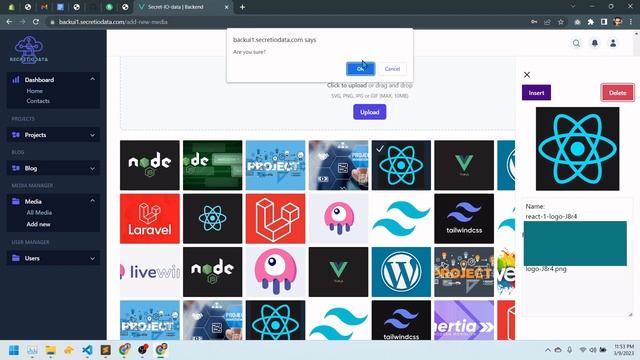Open the saved passwords key icon
640x360 pixels.
click(534, 22)
